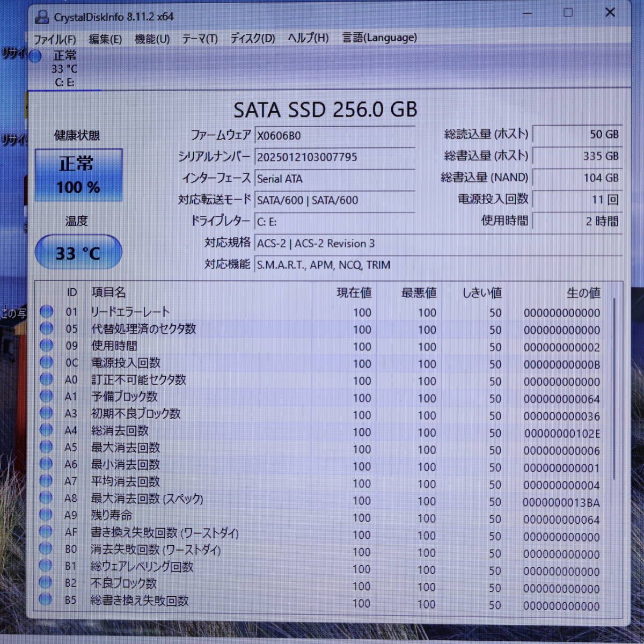Click the 健康状態 label
644x644 pixels.
click(x=77, y=135)
